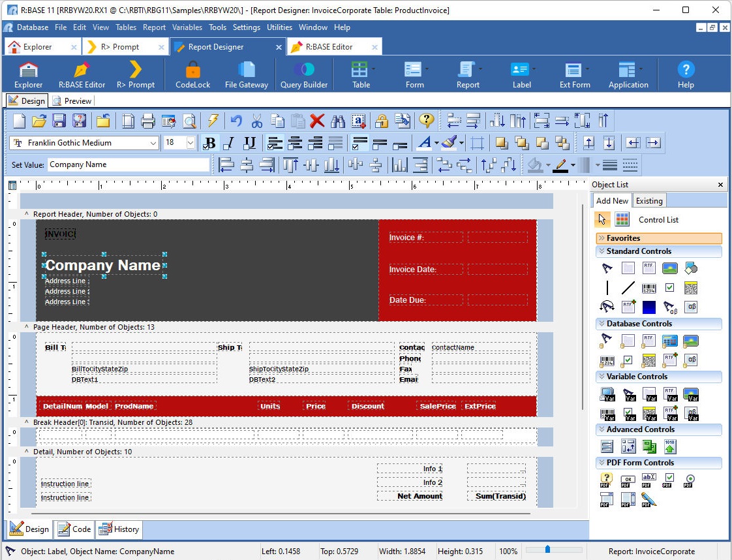Image resolution: width=732 pixels, height=560 pixels.
Task: Click the highlight color brush icon
Action: point(449,143)
